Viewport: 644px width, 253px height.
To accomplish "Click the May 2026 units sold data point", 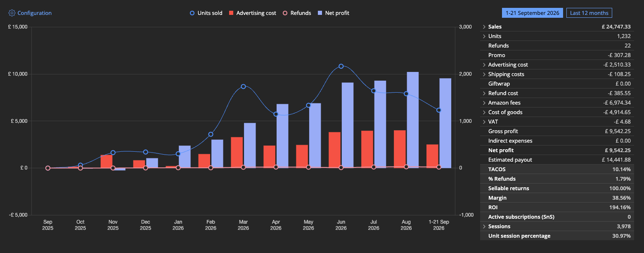I will coord(308,105).
